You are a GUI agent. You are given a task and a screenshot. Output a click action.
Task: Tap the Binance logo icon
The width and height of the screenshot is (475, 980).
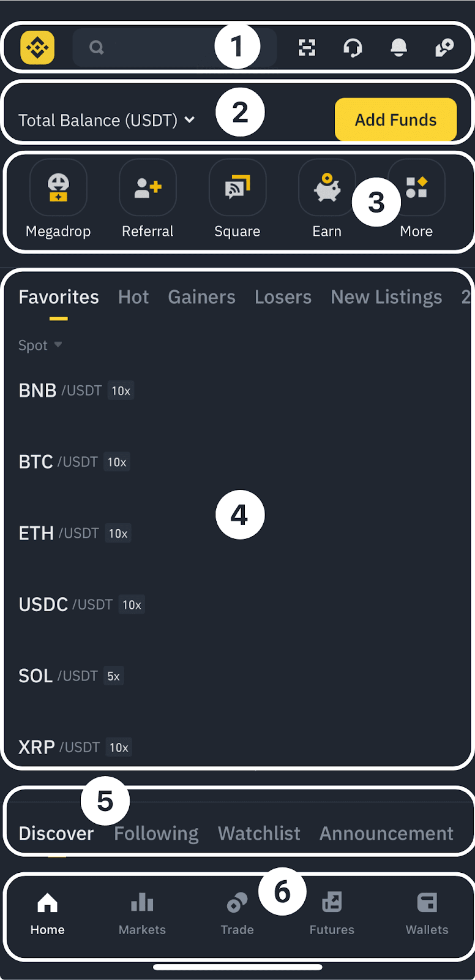tap(37, 47)
